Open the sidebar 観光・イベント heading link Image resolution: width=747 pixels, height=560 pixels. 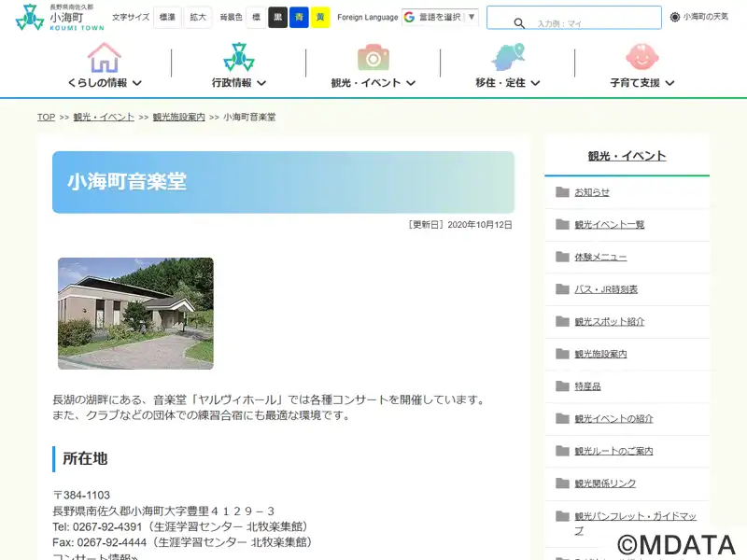[627, 156]
